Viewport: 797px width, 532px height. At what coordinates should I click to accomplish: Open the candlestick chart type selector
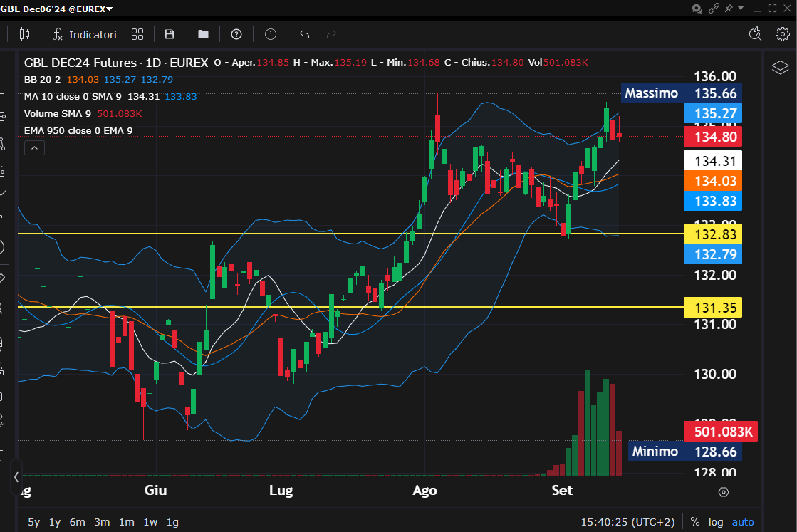[x=25, y=34]
